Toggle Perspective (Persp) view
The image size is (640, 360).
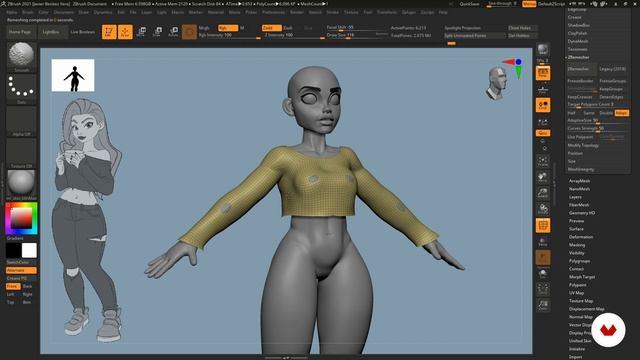(543, 73)
